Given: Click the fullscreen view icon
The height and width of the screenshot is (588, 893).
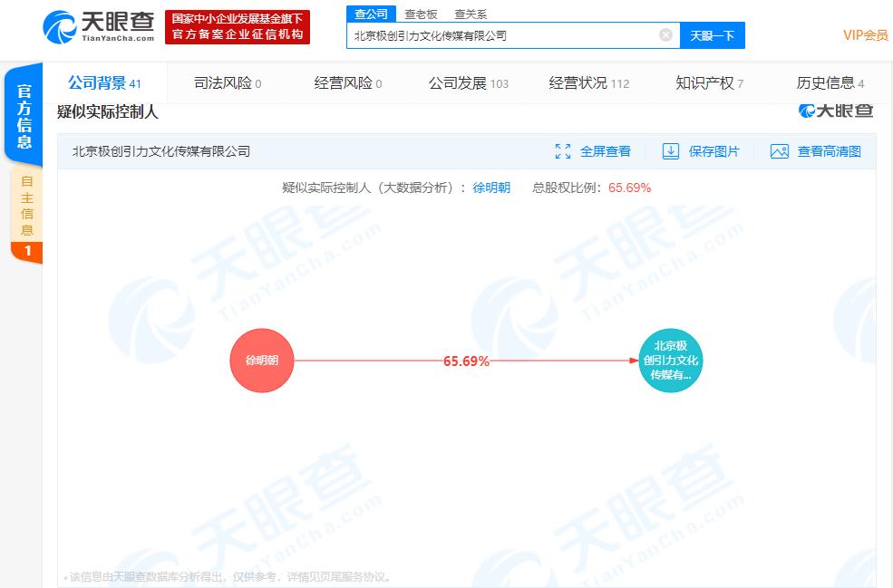Looking at the screenshot, I should pyautogui.click(x=563, y=151).
